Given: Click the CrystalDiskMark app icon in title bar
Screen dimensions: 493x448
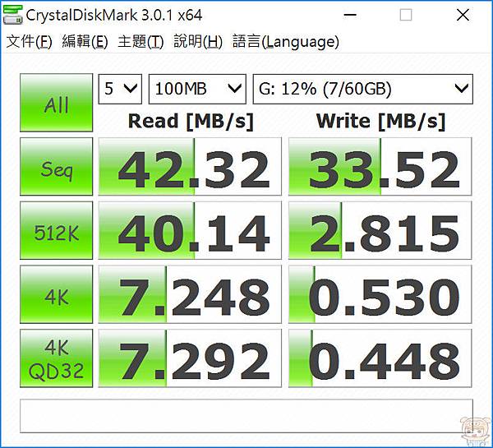Looking at the screenshot, I should click(12, 15).
